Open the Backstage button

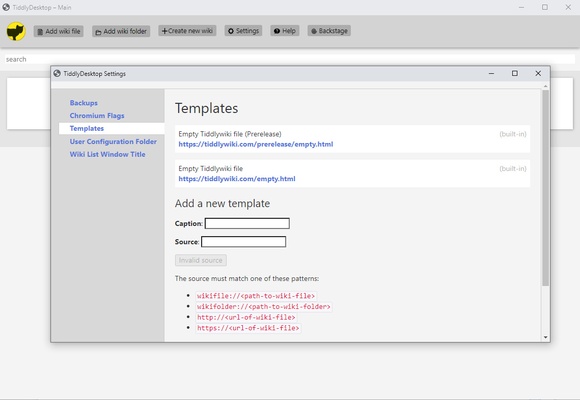pyautogui.click(x=329, y=31)
